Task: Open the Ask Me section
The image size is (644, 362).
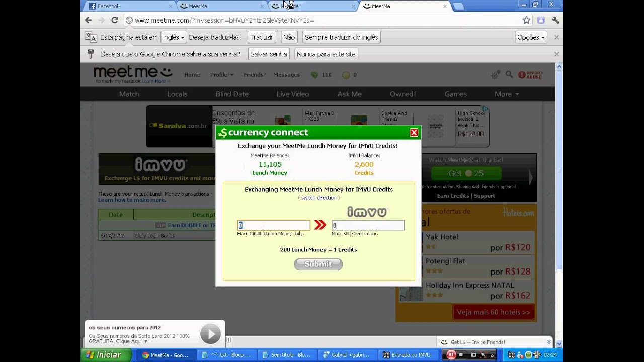Action: 349,94
